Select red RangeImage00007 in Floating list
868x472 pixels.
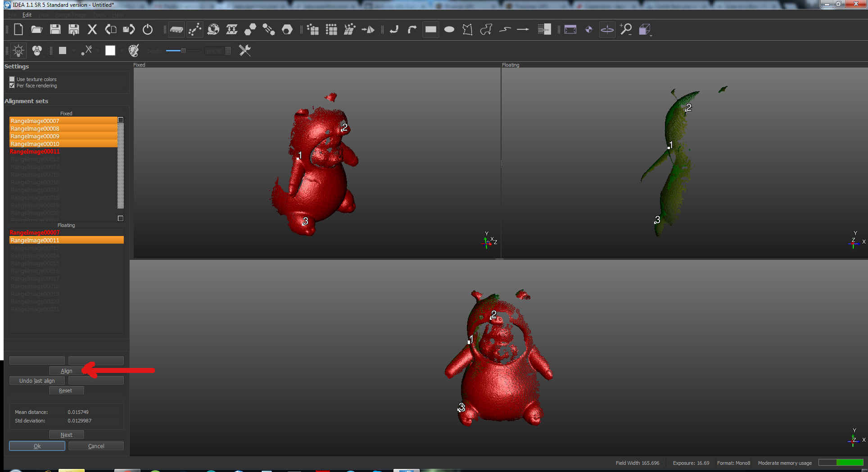click(x=66, y=232)
